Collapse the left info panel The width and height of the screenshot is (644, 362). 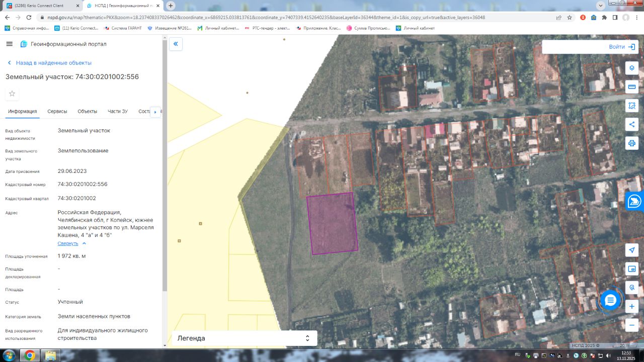click(x=176, y=44)
